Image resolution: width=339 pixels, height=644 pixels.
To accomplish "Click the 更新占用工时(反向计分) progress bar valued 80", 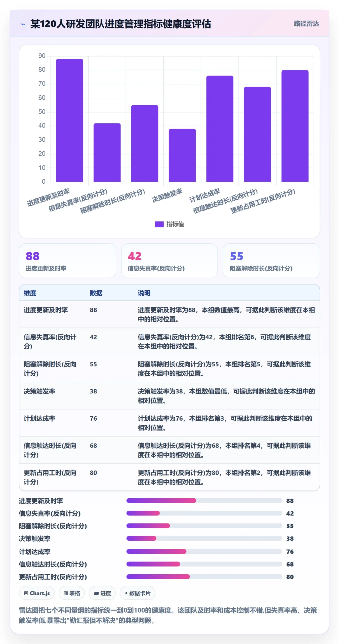I will (204, 577).
